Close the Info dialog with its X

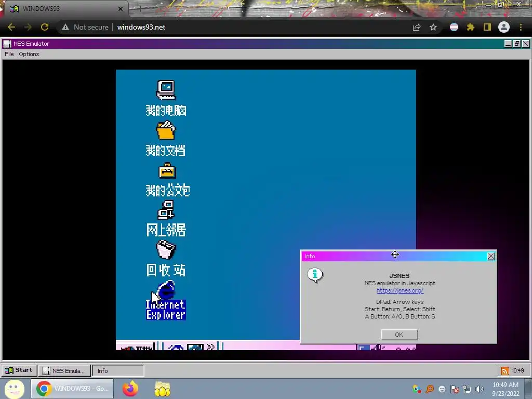click(490, 256)
